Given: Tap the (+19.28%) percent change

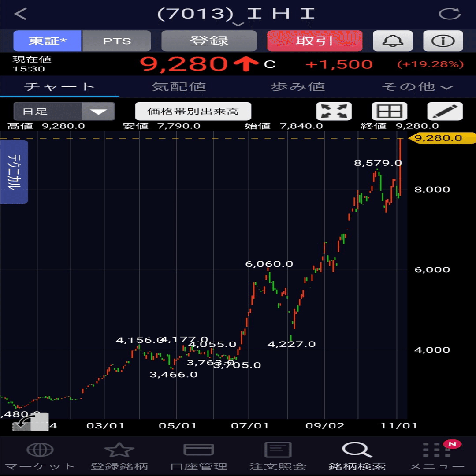Looking at the screenshot, I should 431,64.
